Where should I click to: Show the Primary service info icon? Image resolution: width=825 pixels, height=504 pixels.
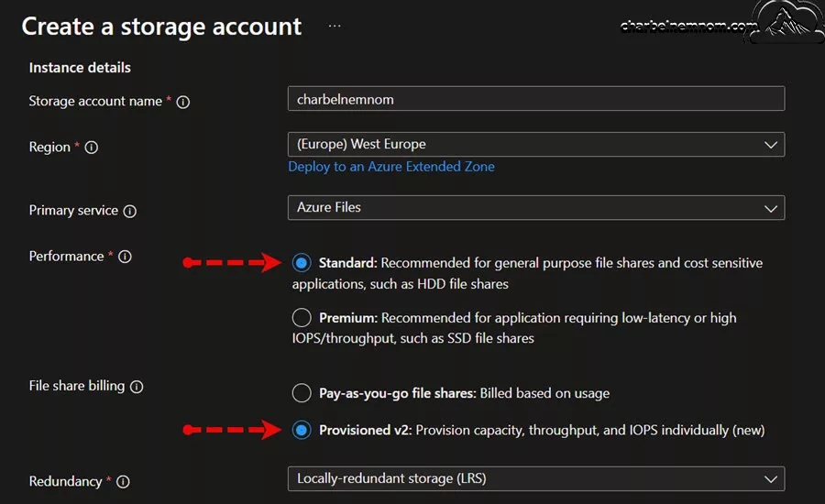pos(130,211)
